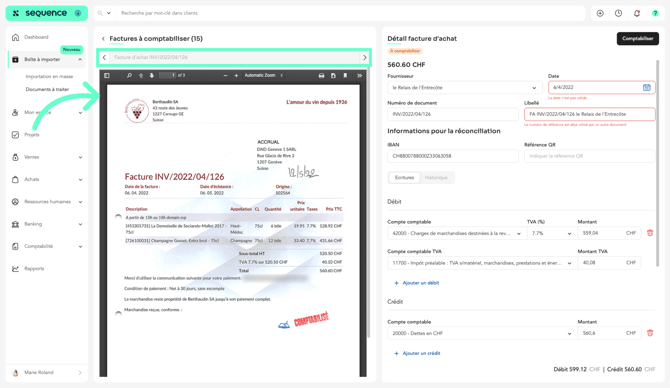Toggle the PDF viewer sidebar icon
The width and height of the screenshot is (670, 388).
107,76
